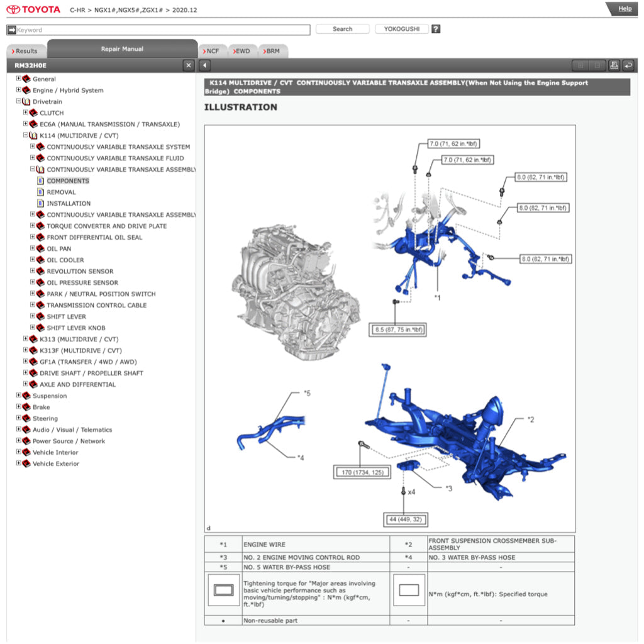Viewport: 644px width, 644px height.
Task: Click the return arrow icon in toolbar
Action: coord(628,65)
